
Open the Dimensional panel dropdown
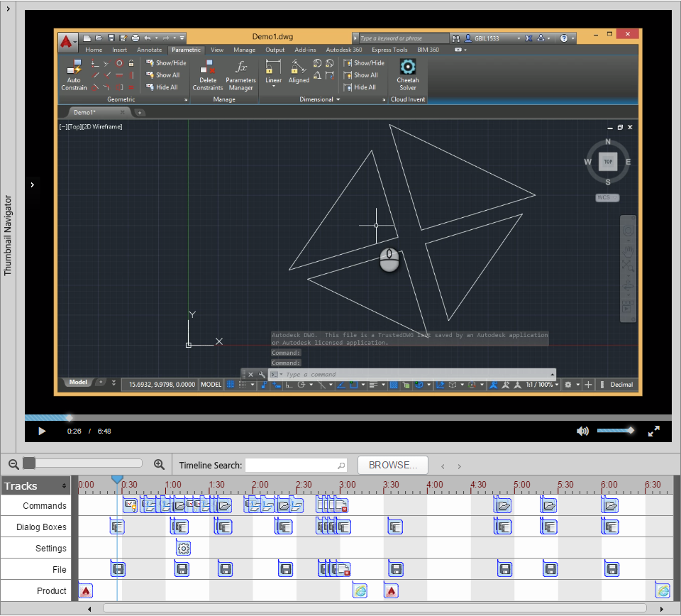pyautogui.click(x=338, y=99)
